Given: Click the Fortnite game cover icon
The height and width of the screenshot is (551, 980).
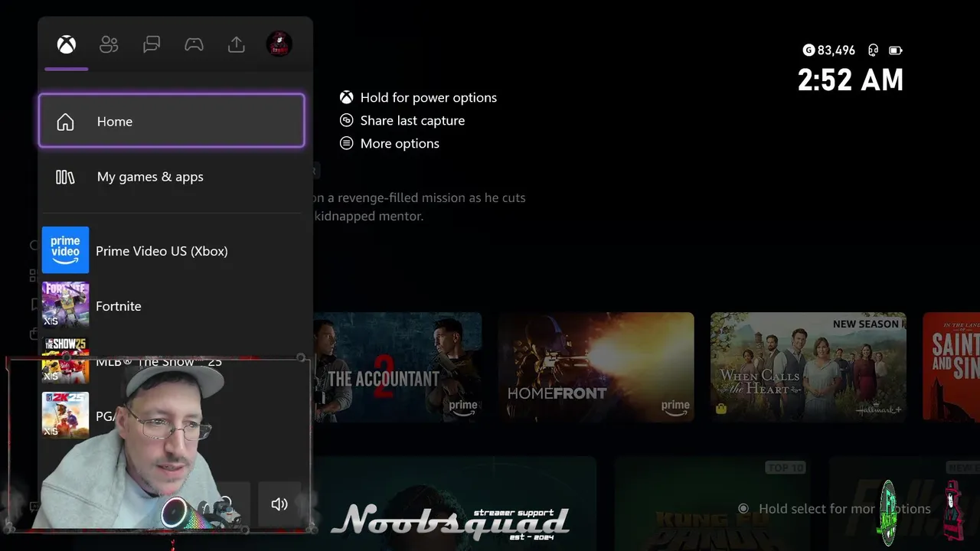Looking at the screenshot, I should (x=65, y=305).
